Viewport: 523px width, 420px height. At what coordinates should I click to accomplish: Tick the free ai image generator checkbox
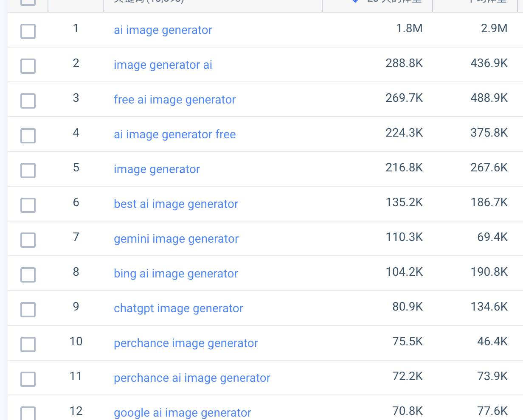[x=28, y=101]
